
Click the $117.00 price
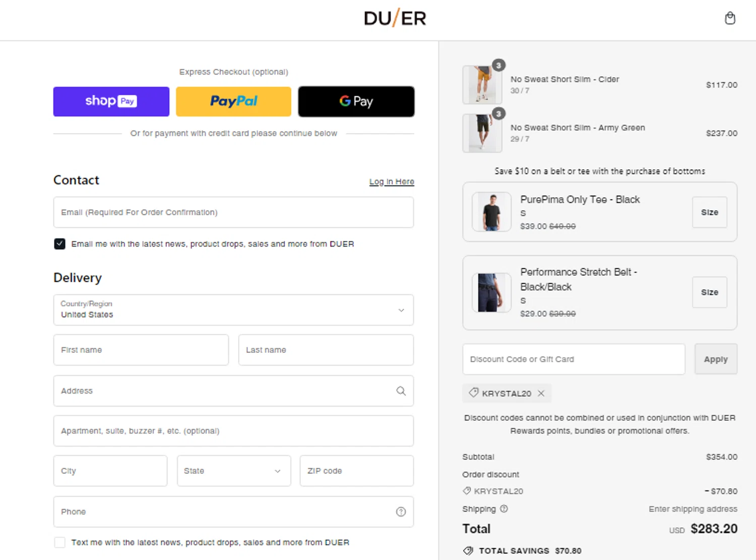(722, 85)
